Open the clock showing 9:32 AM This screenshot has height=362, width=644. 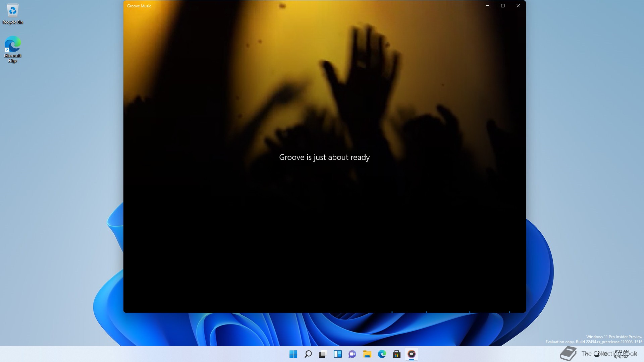coord(622,354)
